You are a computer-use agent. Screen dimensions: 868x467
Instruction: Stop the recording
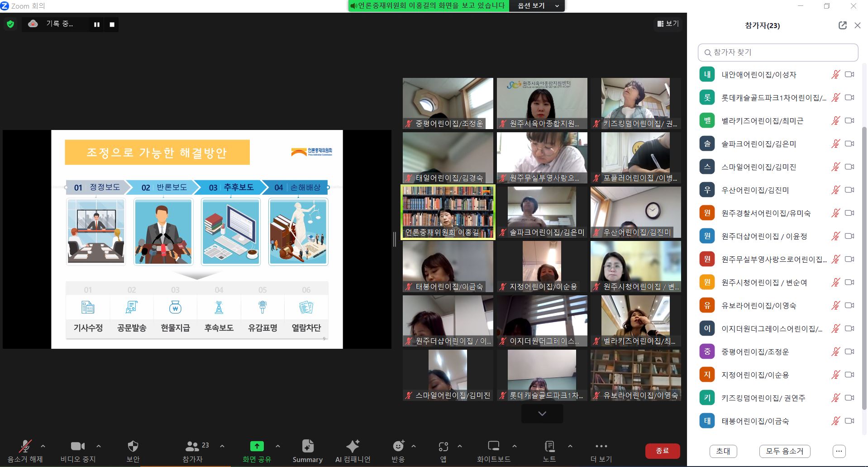tap(112, 24)
